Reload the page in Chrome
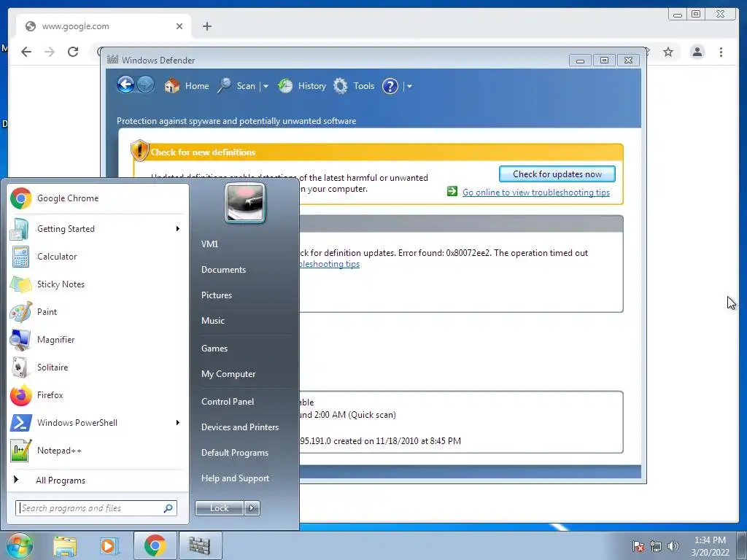This screenshot has height=560, width=747. click(x=73, y=52)
